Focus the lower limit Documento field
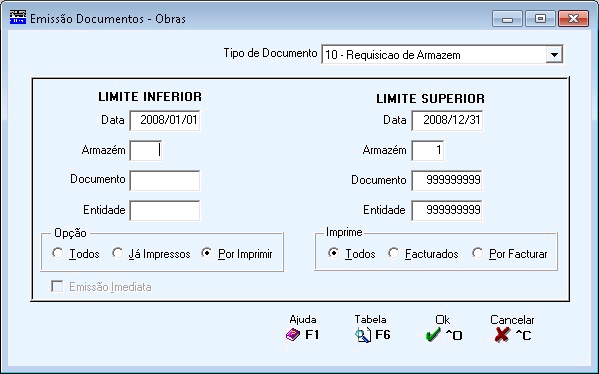Viewport: 599px width, 374px height. 165,180
